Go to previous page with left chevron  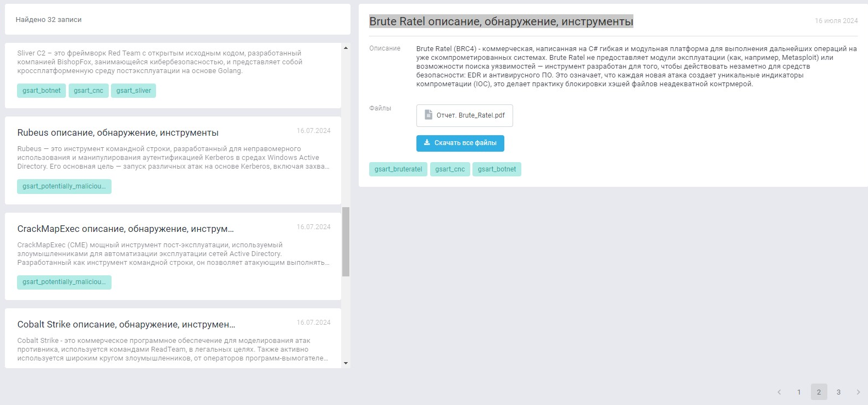tap(779, 392)
